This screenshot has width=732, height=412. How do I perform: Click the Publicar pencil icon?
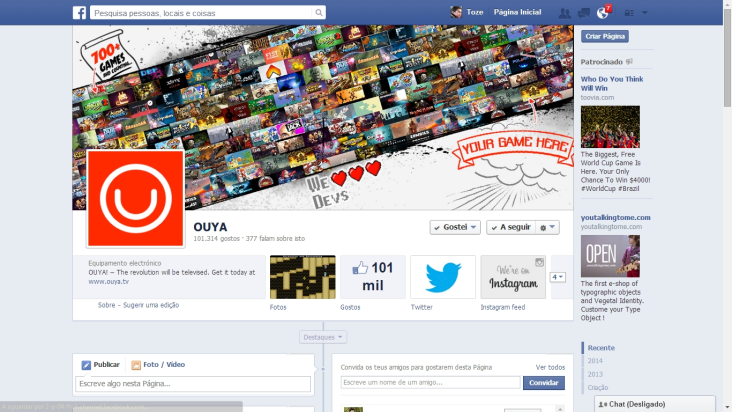(x=86, y=365)
